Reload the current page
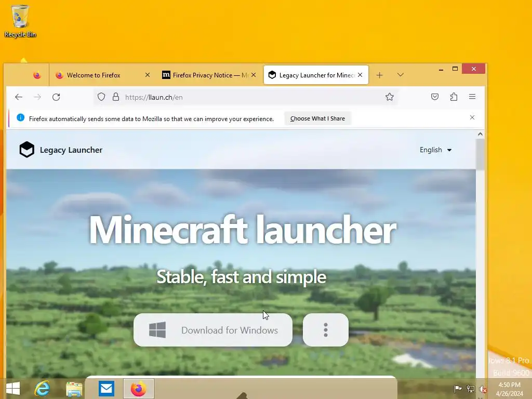532x399 pixels. tap(56, 97)
